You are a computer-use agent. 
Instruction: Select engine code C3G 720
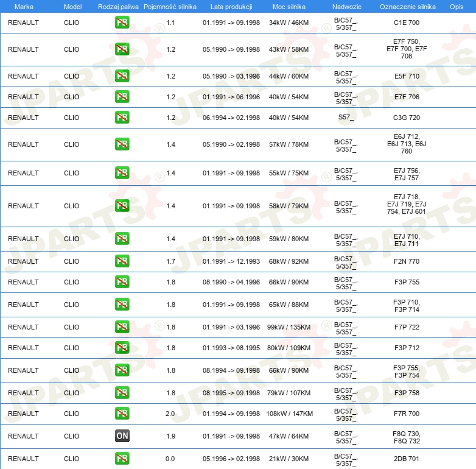click(407, 118)
